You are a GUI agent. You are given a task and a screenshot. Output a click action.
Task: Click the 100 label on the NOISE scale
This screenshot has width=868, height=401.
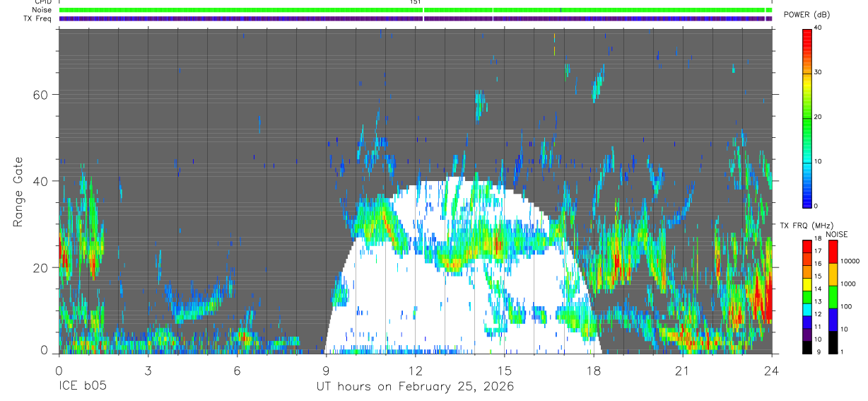coord(845,307)
